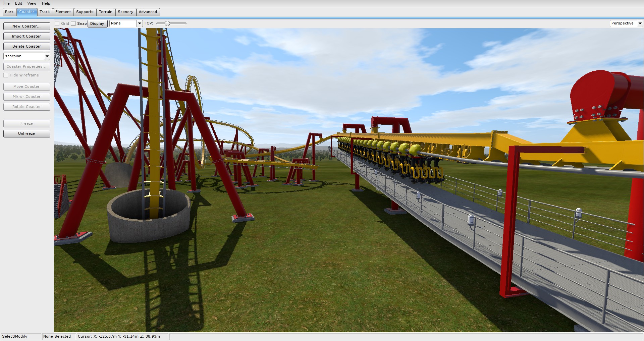This screenshot has height=341, width=644.
Task: Click the Cursor coordinates readout
Action: point(119,336)
